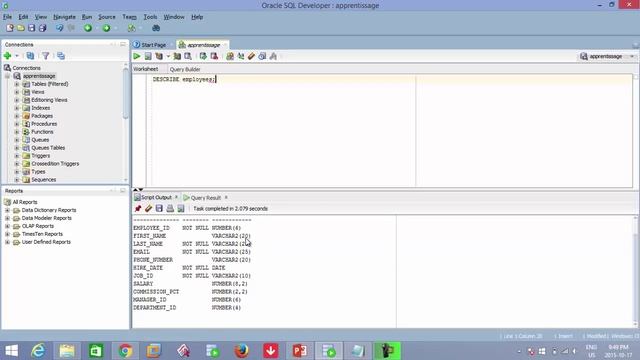Screen dimensions: 640x360
Task: Open the SQL History panel
Action: pos(262,56)
